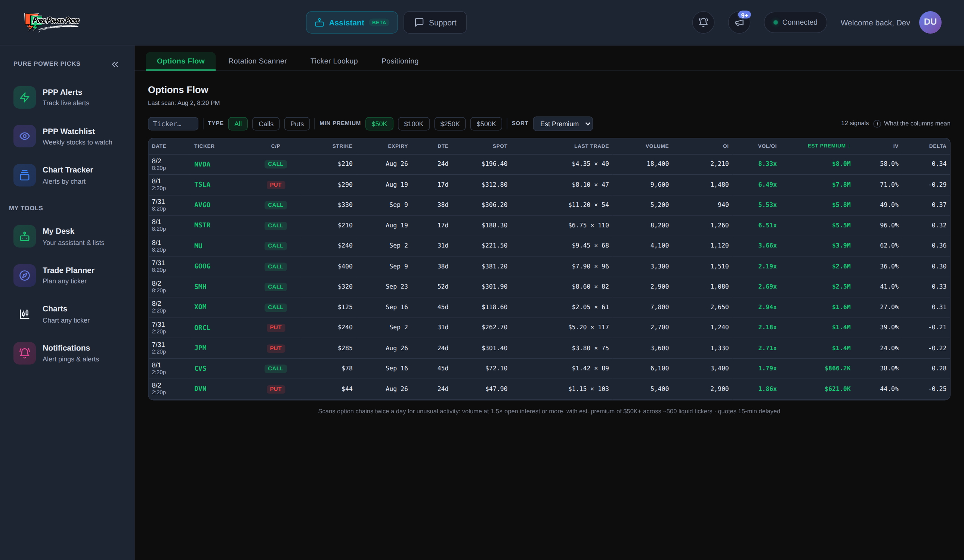Image resolution: width=964 pixels, height=560 pixels.
Task: Click the Trade Planner compass icon
Action: point(25,275)
